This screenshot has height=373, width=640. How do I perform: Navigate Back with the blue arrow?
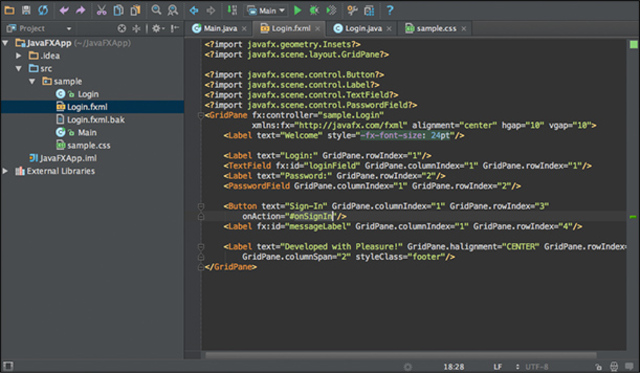(x=194, y=10)
